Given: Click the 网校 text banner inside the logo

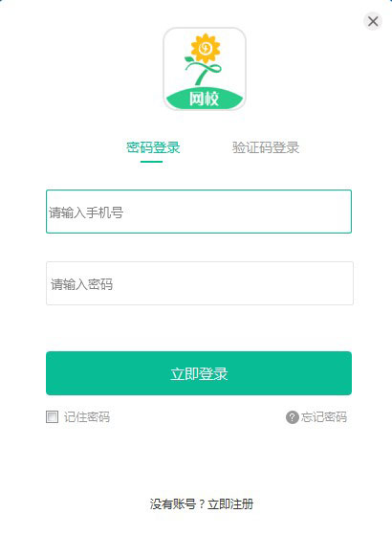Looking at the screenshot, I should (x=205, y=100).
